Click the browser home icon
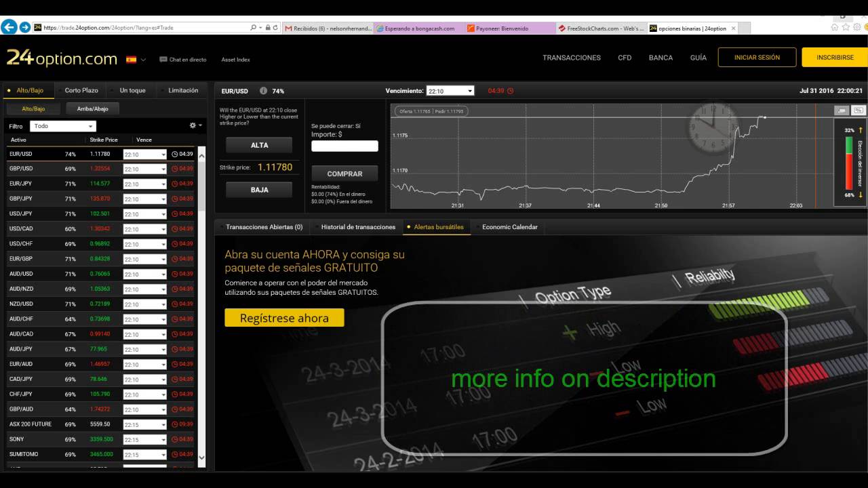This screenshot has height=488, width=868. 835,28
